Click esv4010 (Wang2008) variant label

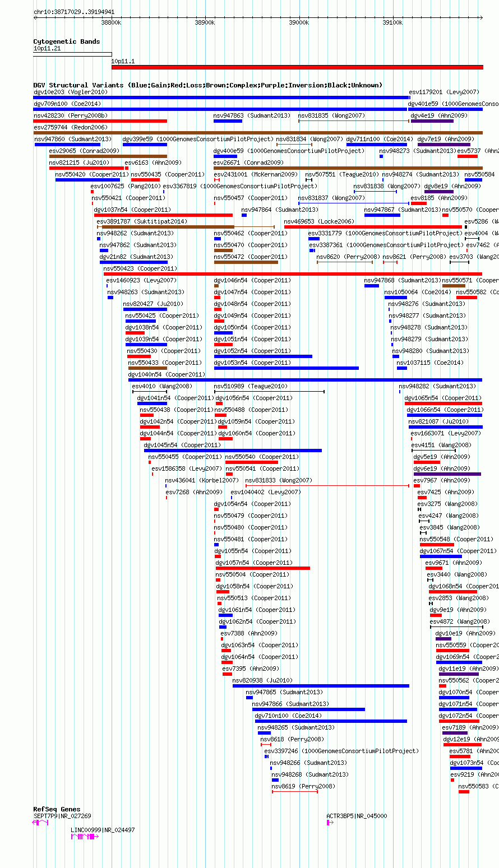[162, 386]
